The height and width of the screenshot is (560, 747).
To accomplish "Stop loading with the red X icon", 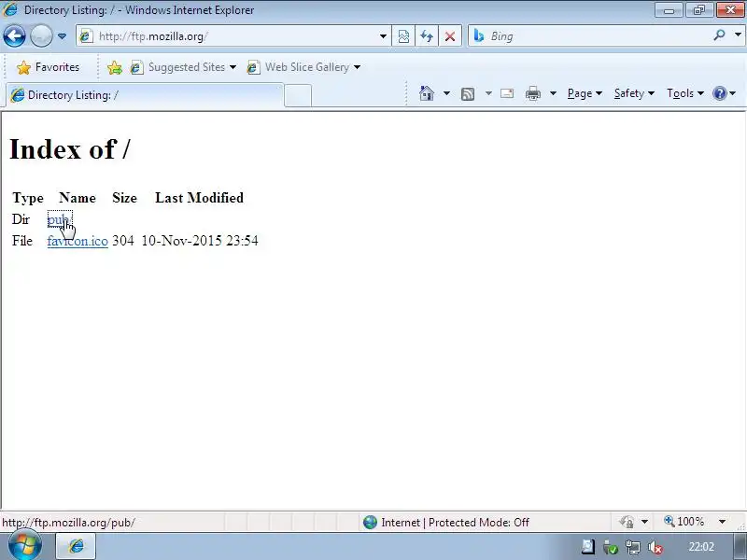I will pyautogui.click(x=450, y=36).
